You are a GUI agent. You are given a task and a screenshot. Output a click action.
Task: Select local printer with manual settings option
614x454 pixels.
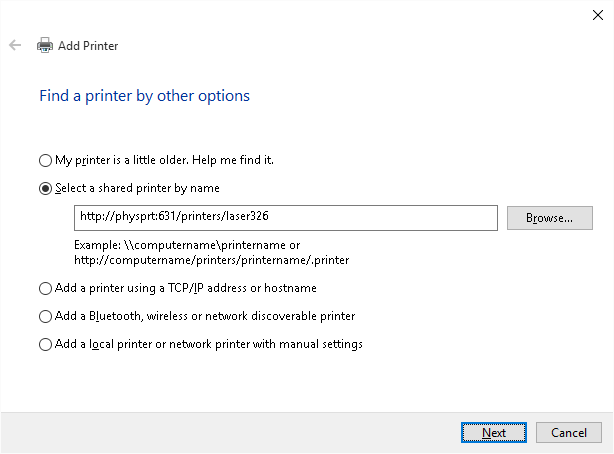coord(45,344)
